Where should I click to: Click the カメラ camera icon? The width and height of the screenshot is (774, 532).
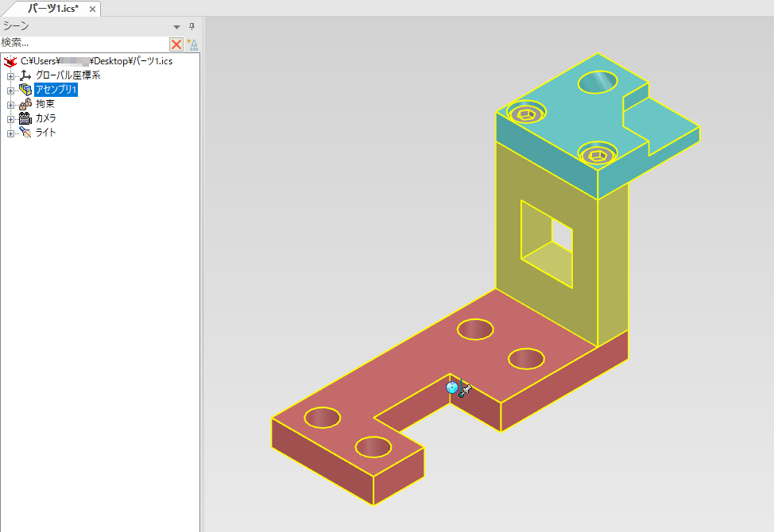point(25,118)
